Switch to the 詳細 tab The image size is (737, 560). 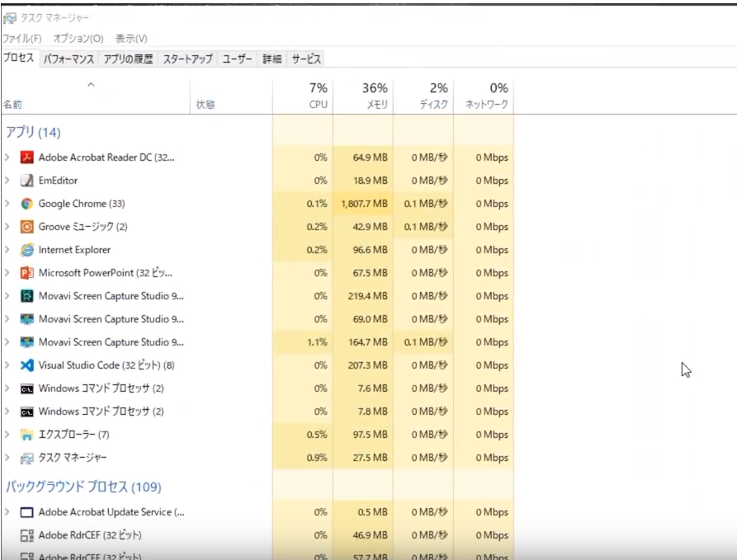click(272, 59)
